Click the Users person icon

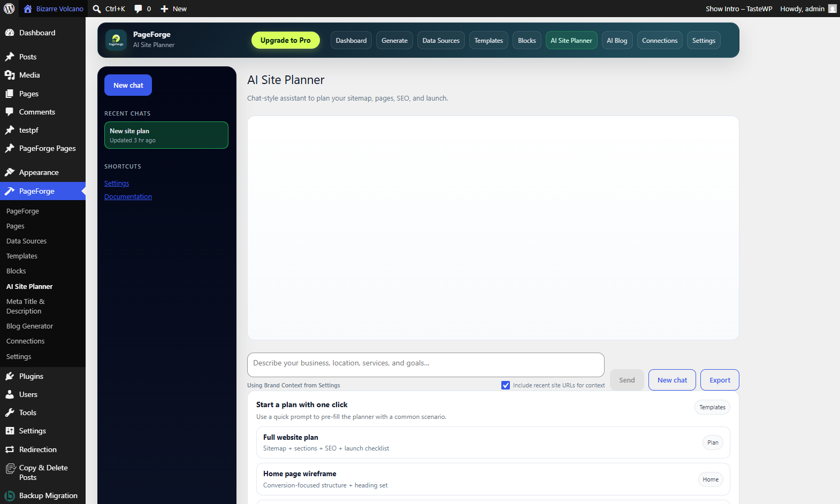[x=10, y=394]
